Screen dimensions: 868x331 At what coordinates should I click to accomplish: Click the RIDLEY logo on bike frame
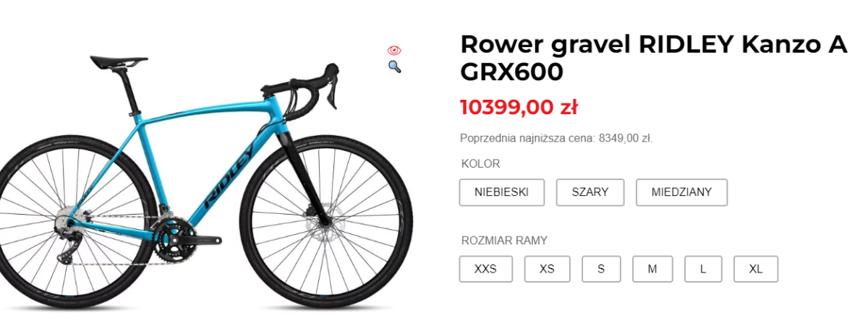click(x=229, y=176)
